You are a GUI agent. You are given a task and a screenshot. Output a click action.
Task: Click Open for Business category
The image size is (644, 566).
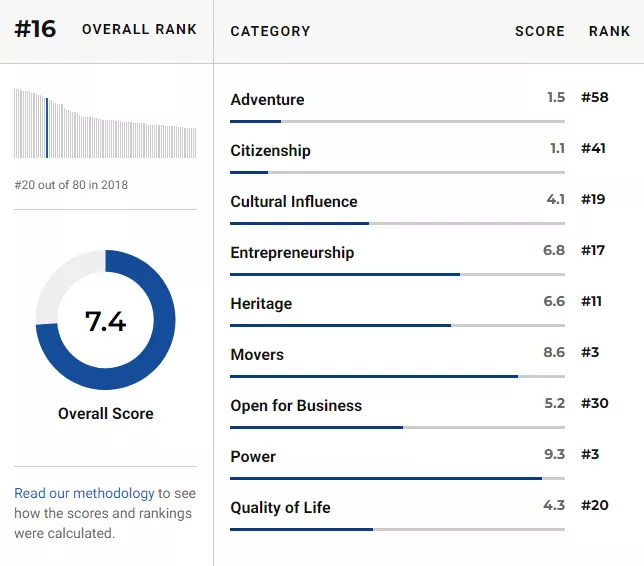tap(296, 405)
